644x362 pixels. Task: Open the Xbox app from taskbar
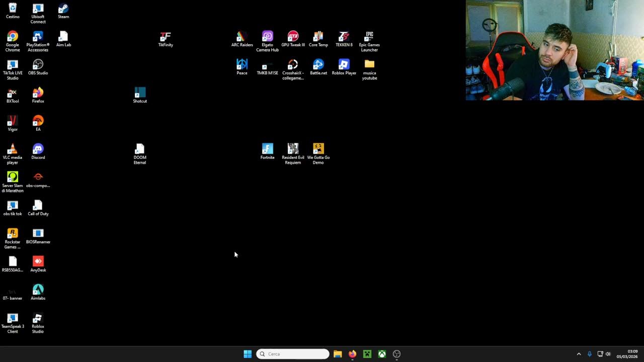(x=382, y=354)
